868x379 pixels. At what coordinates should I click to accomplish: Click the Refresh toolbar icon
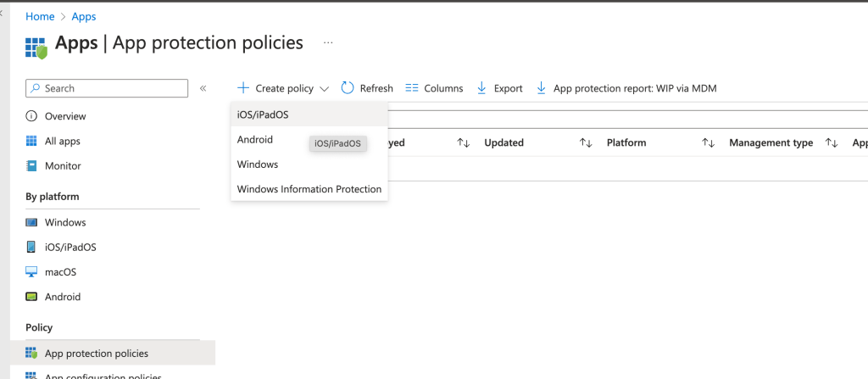(348, 88)
